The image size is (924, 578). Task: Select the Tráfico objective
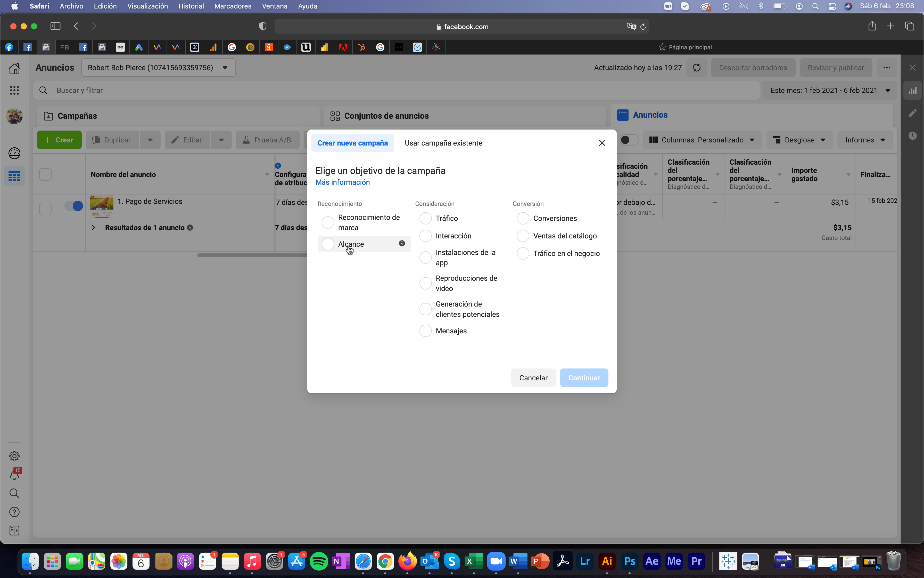(x=425, y=218)
